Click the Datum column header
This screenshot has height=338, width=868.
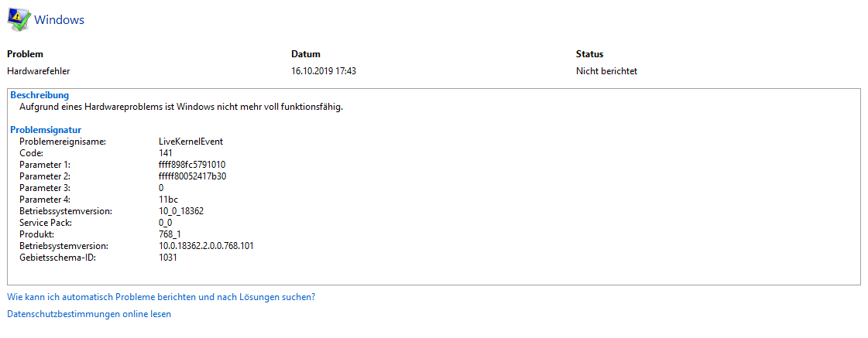pyautogui.click(x=306, y=54)
